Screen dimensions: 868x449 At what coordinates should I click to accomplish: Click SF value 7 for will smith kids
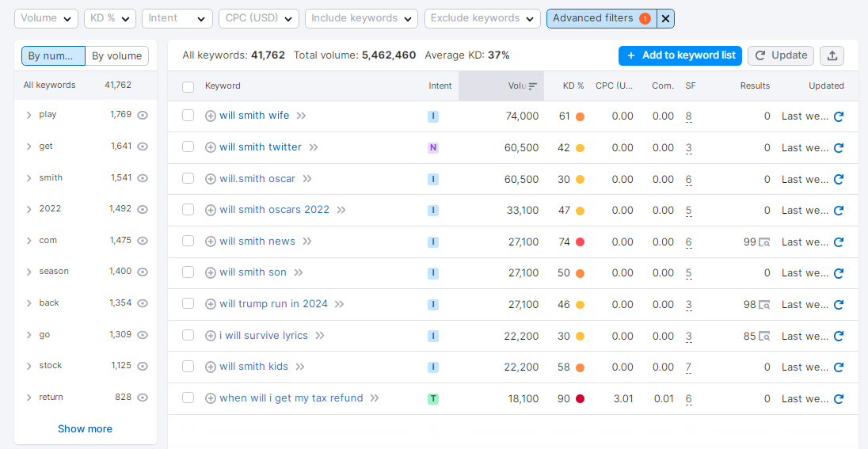pos(688,367)
